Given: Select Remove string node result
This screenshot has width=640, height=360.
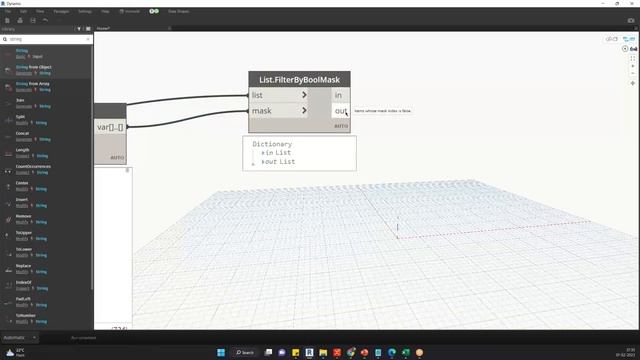Looking at the screenshot, I should 46,219.
